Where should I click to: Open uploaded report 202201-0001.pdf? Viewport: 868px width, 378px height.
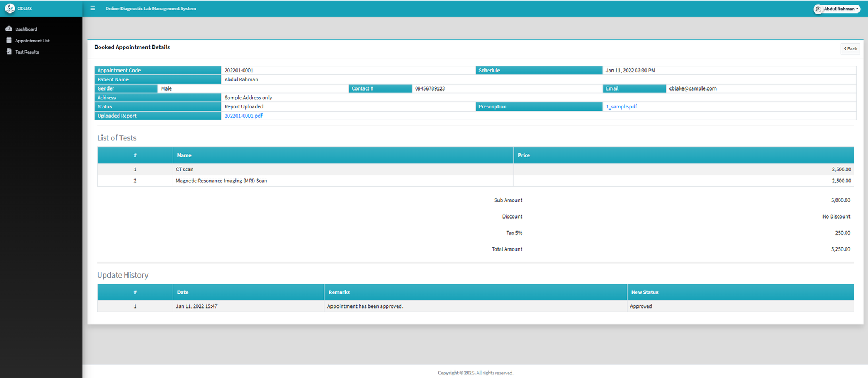(244, 116)
